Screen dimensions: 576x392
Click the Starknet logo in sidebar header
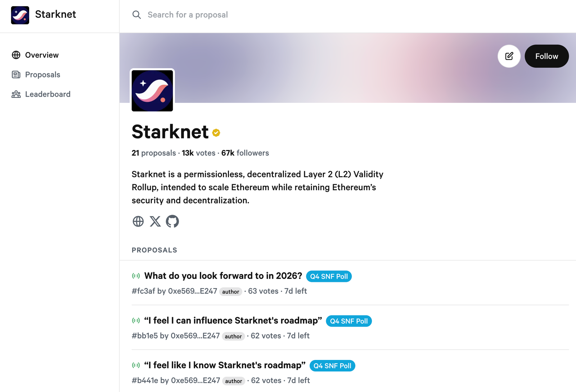point(20,15)
